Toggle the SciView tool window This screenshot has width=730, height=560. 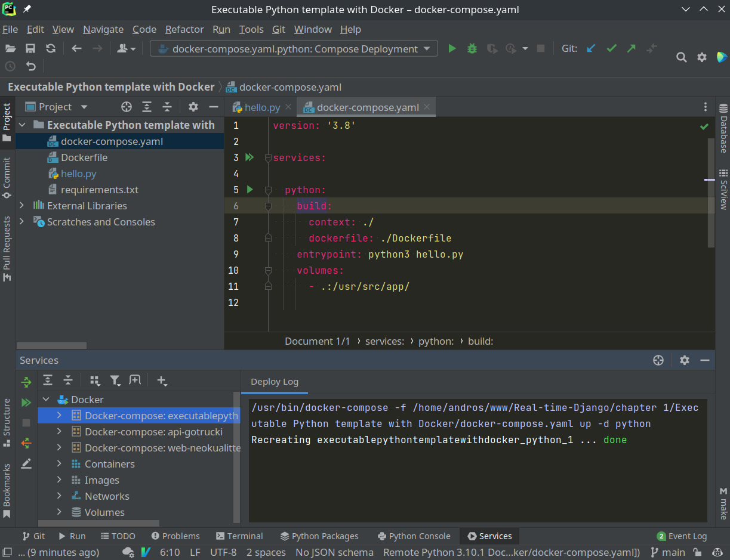(x=723, y=188)
